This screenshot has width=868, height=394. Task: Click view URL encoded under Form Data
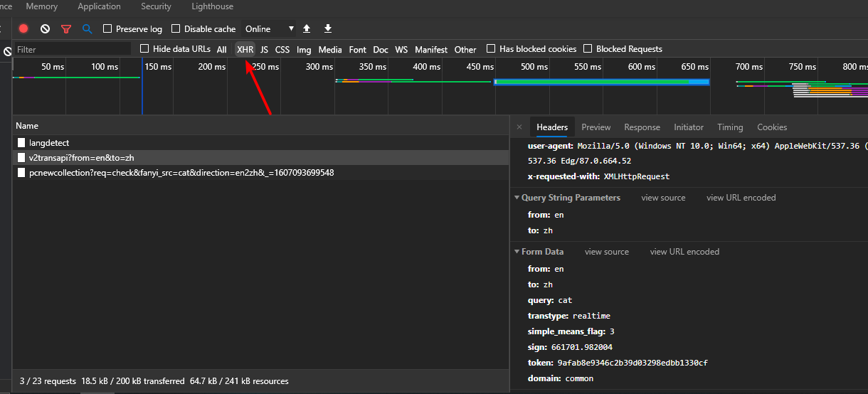pos(684,252)
